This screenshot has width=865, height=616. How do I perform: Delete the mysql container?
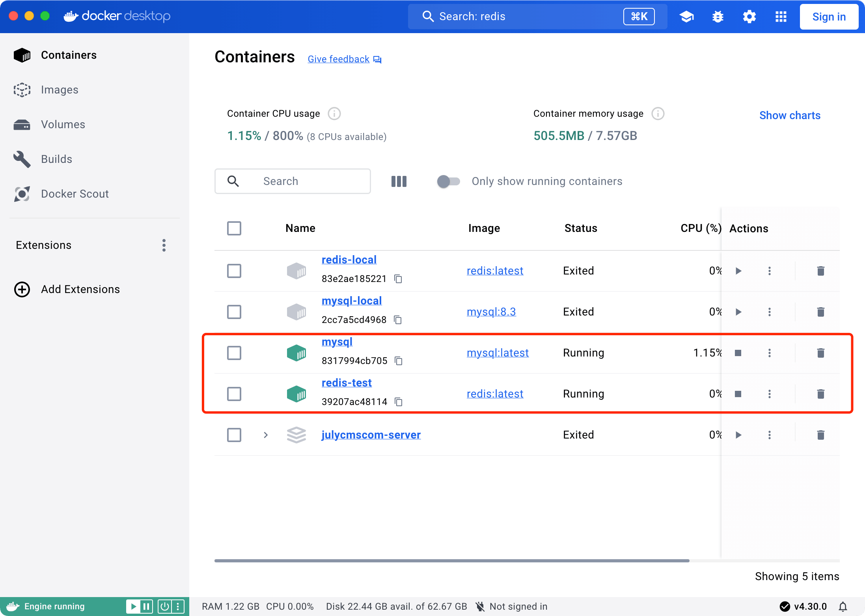point(821,353)
